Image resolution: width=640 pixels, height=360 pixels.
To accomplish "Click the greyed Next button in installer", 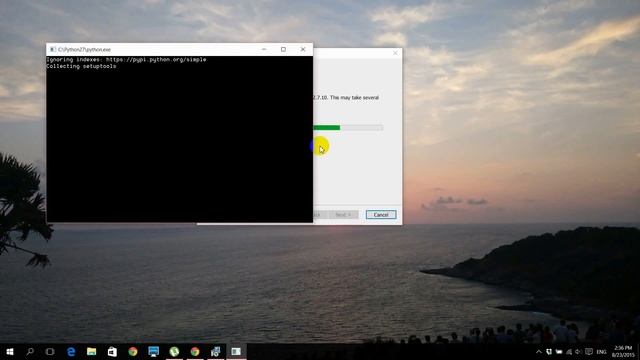I will tap(343, 215).
